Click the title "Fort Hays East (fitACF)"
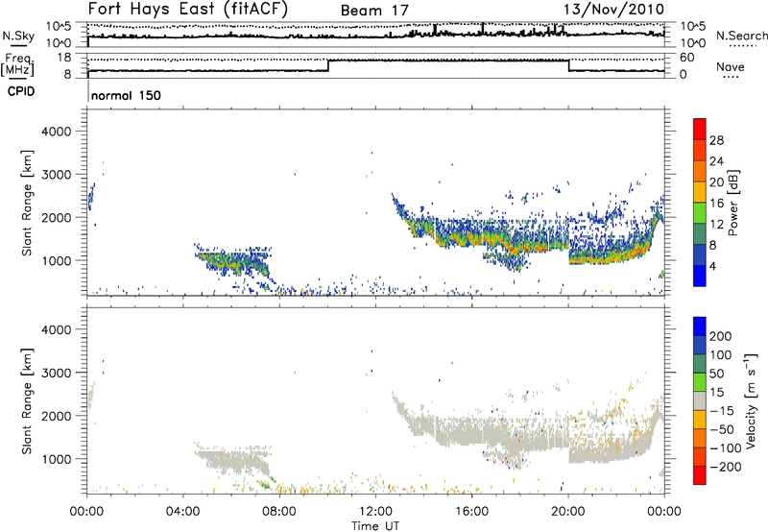The image size is (768, 532). pos(187,10)
